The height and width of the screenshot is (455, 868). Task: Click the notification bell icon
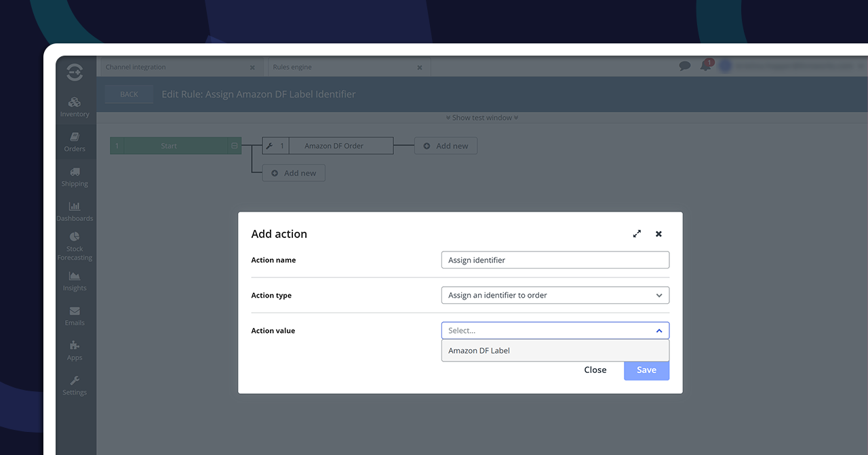point(706,66)
